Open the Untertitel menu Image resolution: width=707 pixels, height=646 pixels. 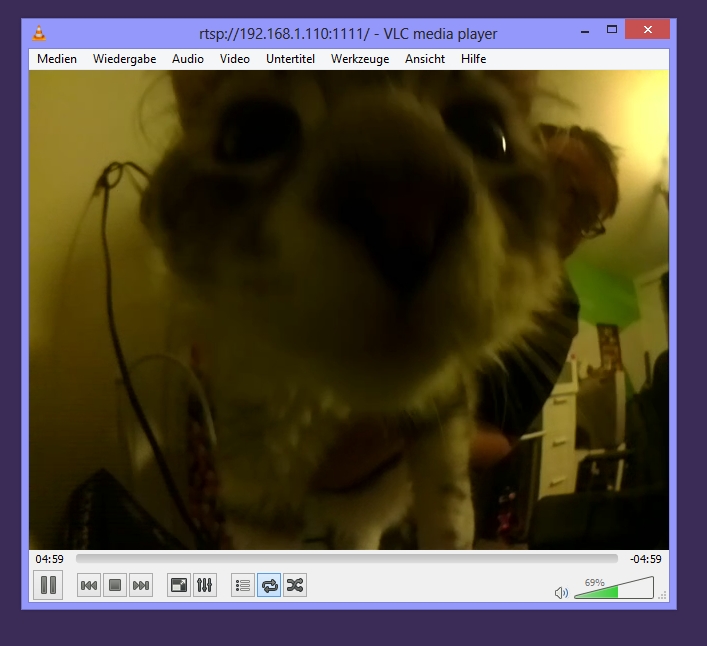click(290, 59)
